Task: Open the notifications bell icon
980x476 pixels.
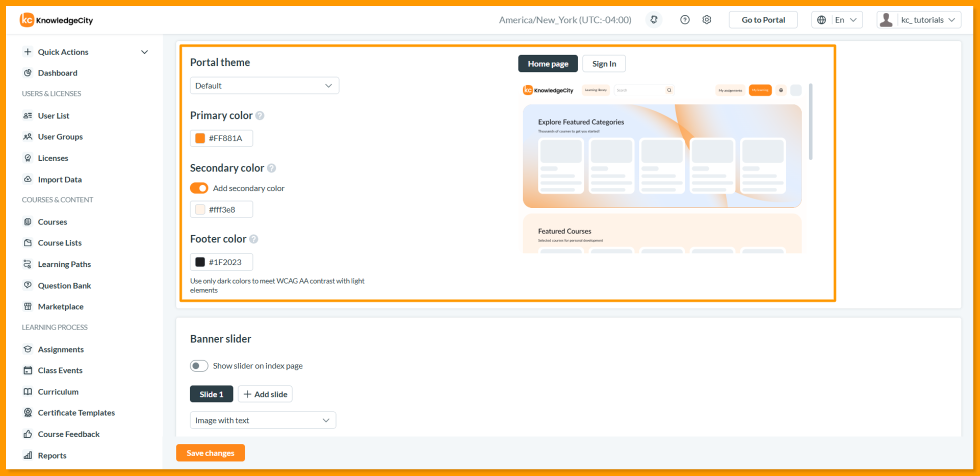Action: coord(654,20)
